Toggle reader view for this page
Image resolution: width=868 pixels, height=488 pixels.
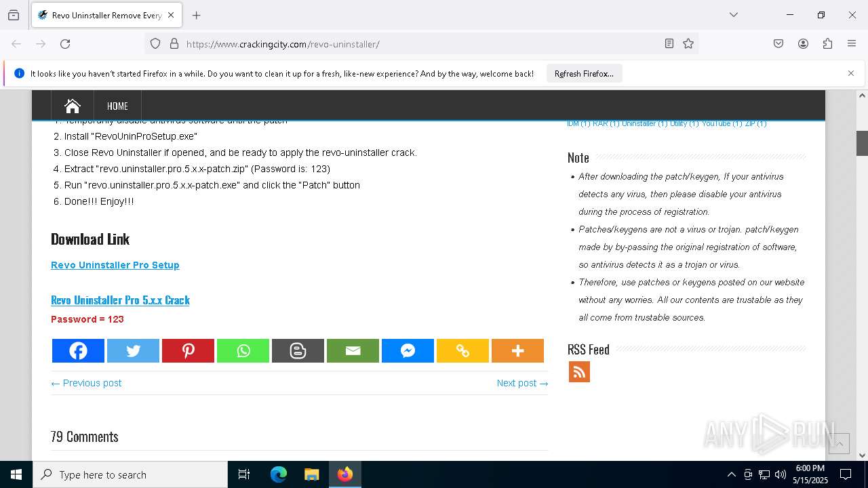669,43
